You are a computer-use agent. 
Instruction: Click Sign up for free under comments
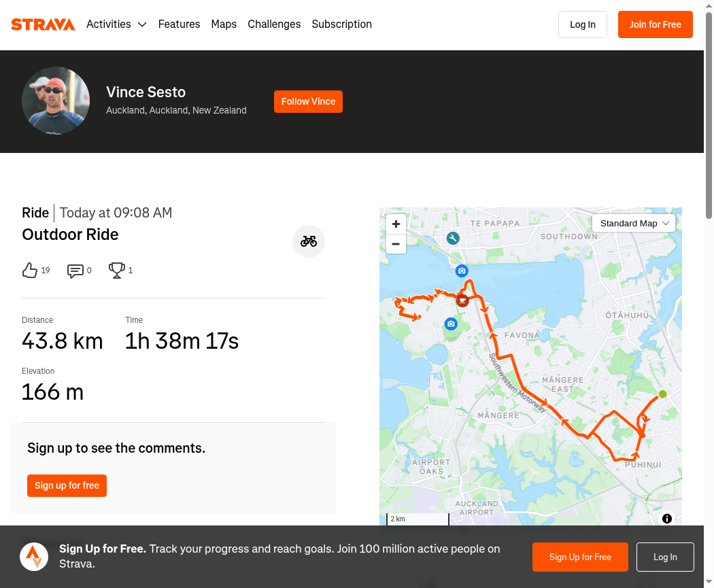[x=67, y=485]
